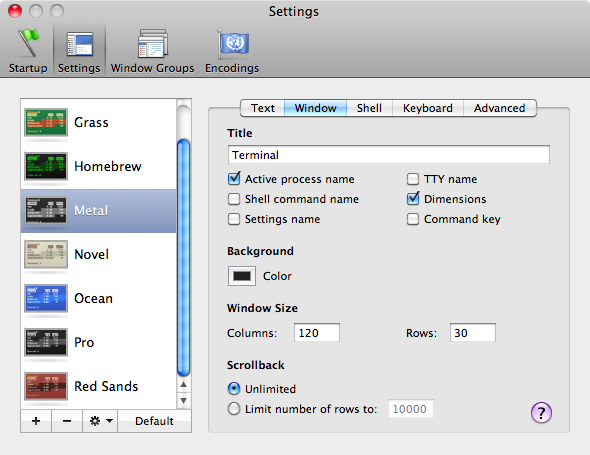Enable Shell command name checkbox
590x455 pixels.
[234, 199]
